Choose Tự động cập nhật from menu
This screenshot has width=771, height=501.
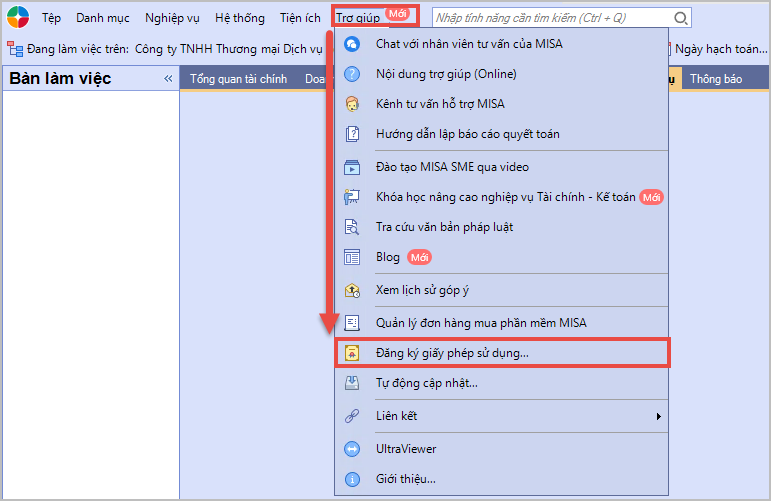pyautogui.click(x=426, y=383)
